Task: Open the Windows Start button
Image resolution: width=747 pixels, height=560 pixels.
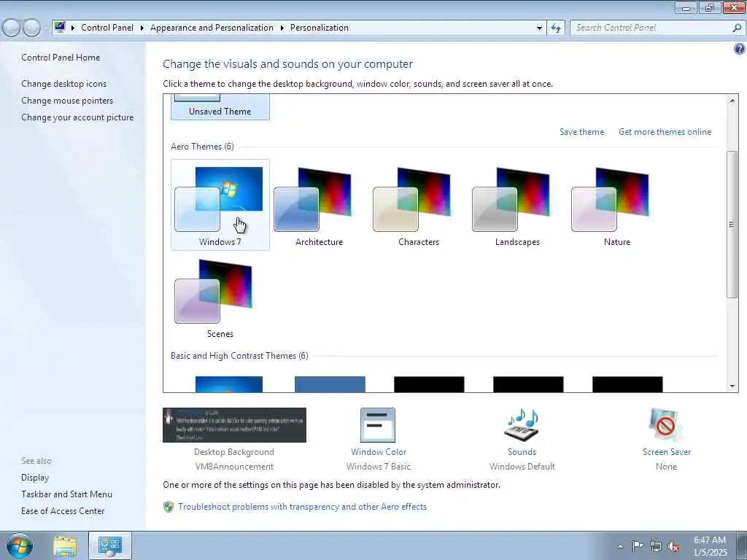Action: click(x=20, y=545)
